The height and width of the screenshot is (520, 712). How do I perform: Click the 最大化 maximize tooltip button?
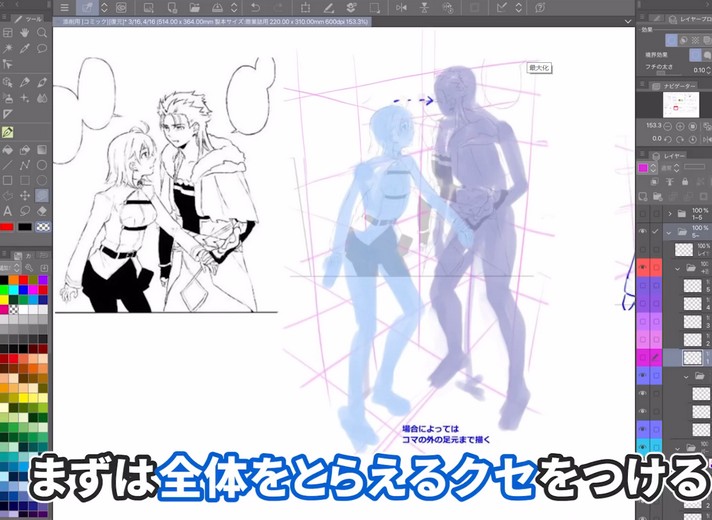click(x=539, y=68)
